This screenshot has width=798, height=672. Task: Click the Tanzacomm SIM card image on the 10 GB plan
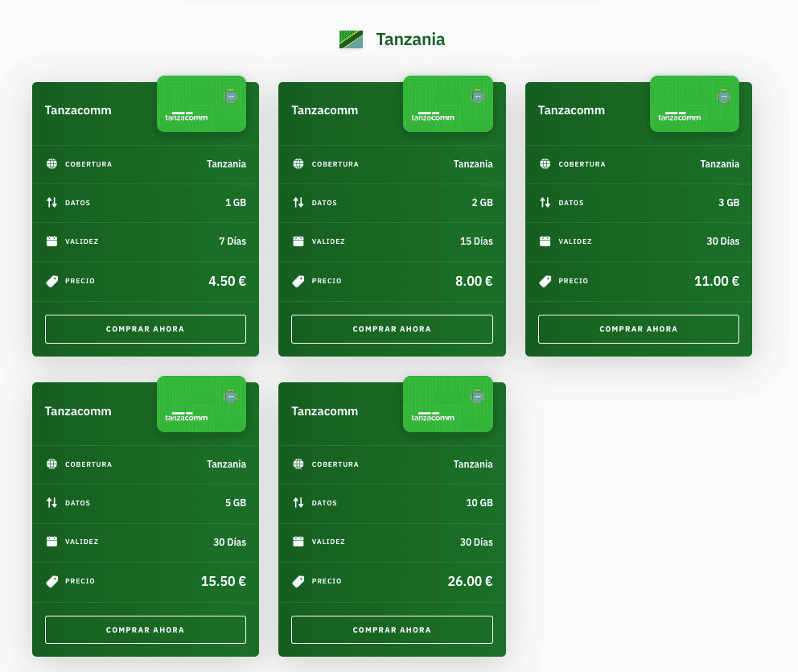tap(448, 404)
